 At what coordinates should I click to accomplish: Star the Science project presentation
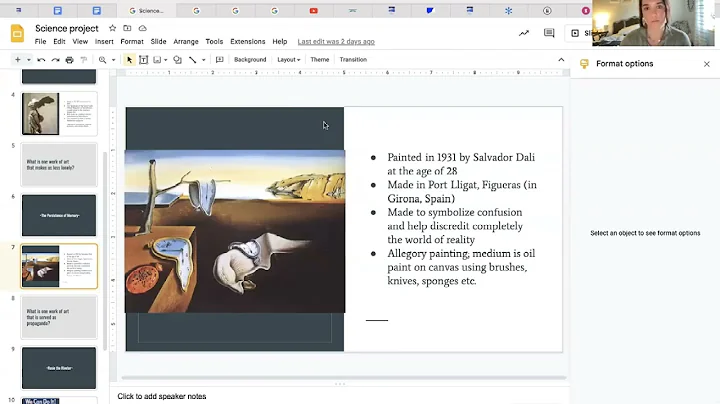pyautogui.click(x=112, y=28)
